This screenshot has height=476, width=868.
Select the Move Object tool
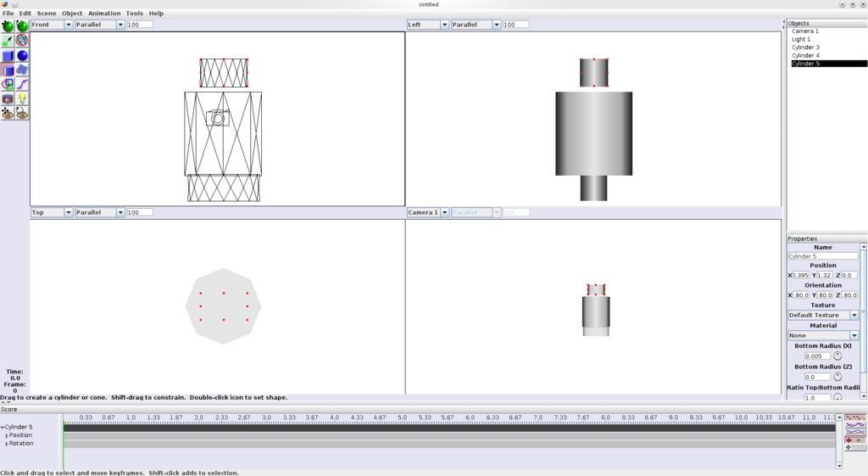8,26
